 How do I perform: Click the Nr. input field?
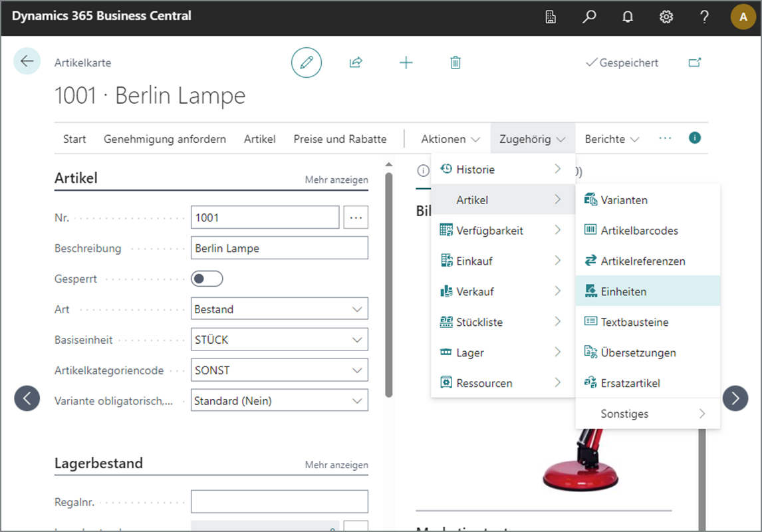(265, 217)
